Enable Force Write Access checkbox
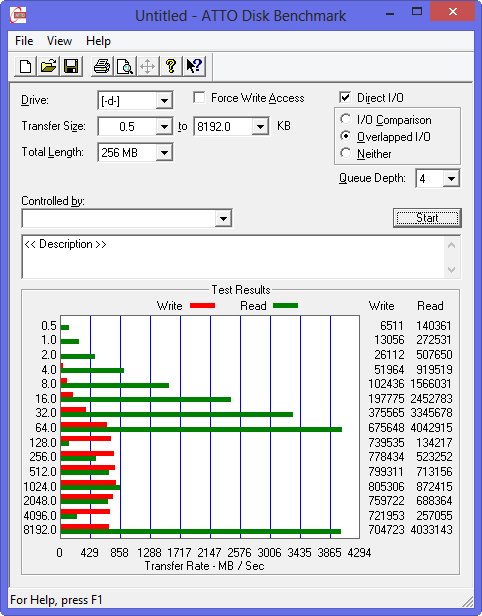 pyautogui.click(x=199, y=97)
